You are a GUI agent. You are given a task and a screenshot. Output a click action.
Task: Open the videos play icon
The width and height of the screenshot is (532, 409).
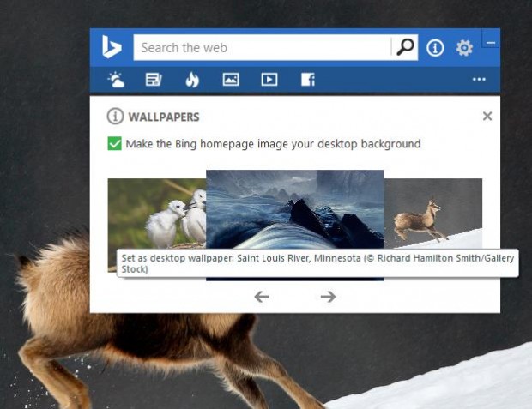tap(269, 80)
